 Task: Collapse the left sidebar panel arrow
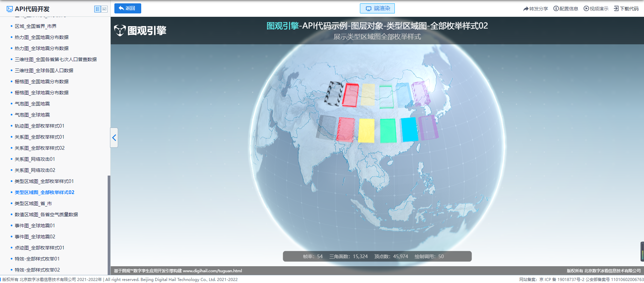(114, 138)
